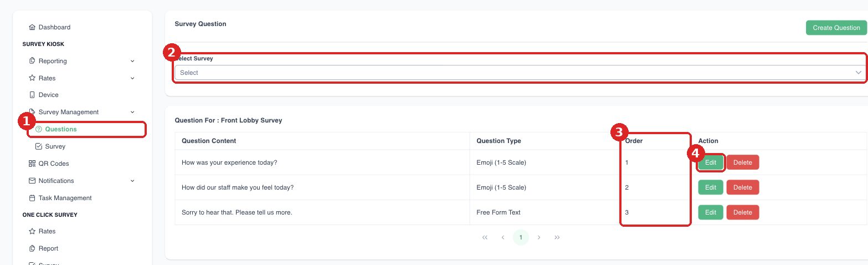Go to the Questions page
The height and width of the screenshot is (265, 868).
[61, 129]
